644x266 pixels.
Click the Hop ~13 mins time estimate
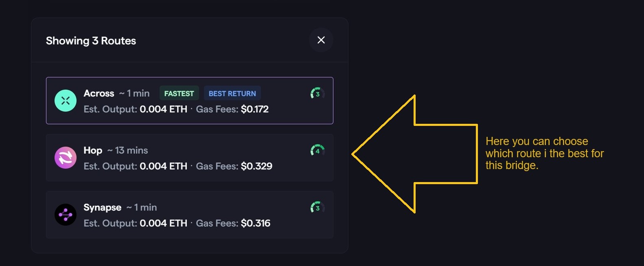128,150
